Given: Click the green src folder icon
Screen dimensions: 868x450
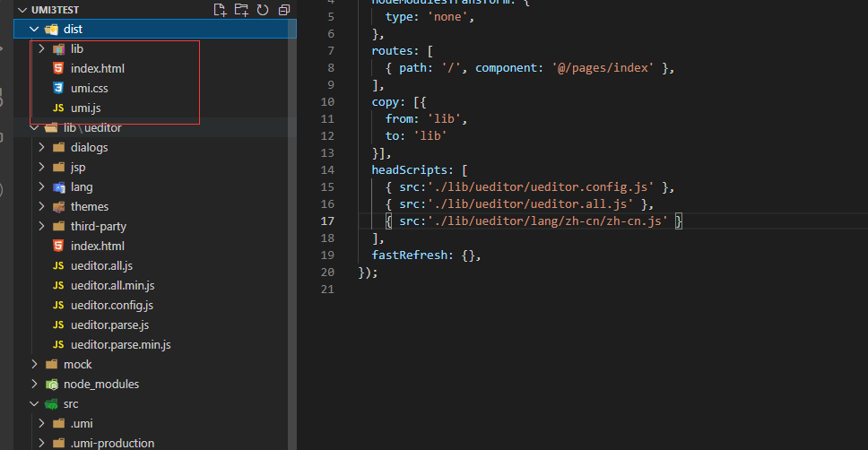Looking at the screenshot, I should (x=51, y=404).
